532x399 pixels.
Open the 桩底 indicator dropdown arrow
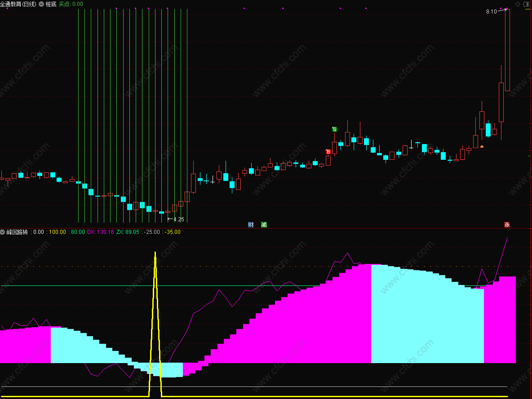click(41, 4)
